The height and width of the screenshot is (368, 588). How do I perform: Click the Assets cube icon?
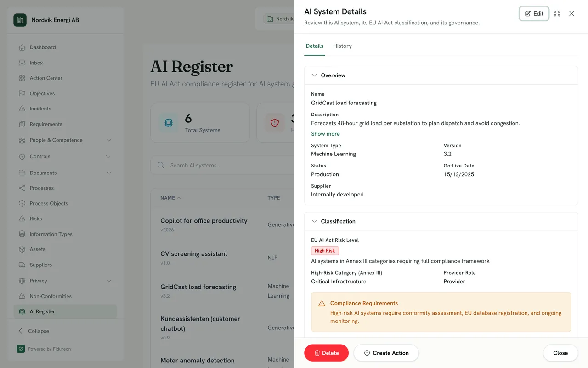point(22,249)
